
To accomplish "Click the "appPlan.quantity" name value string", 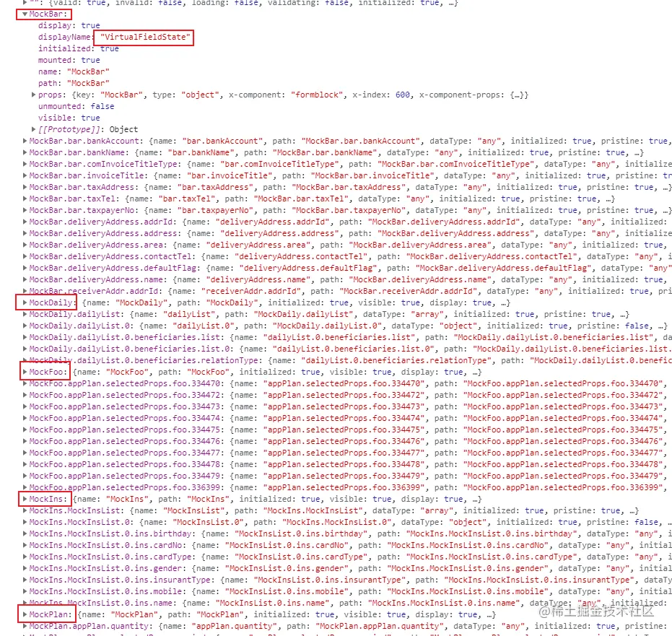I will (x=232, y=626).
